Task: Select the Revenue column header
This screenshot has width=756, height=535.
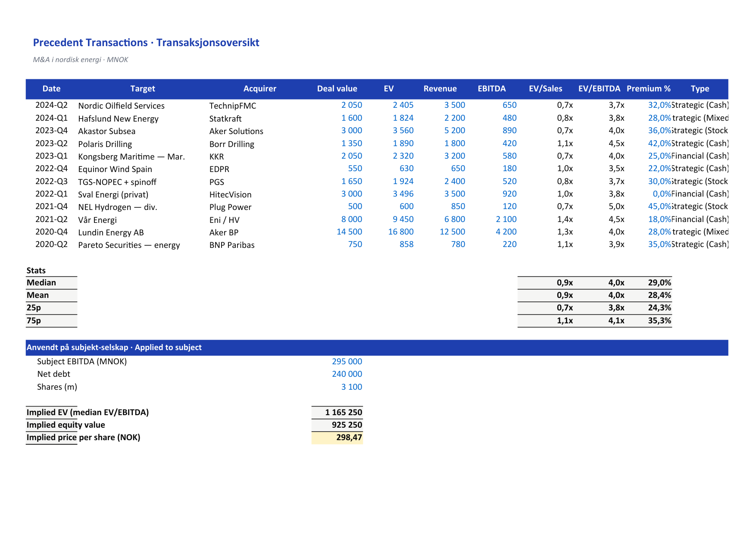Action: [x=440, y=89]
